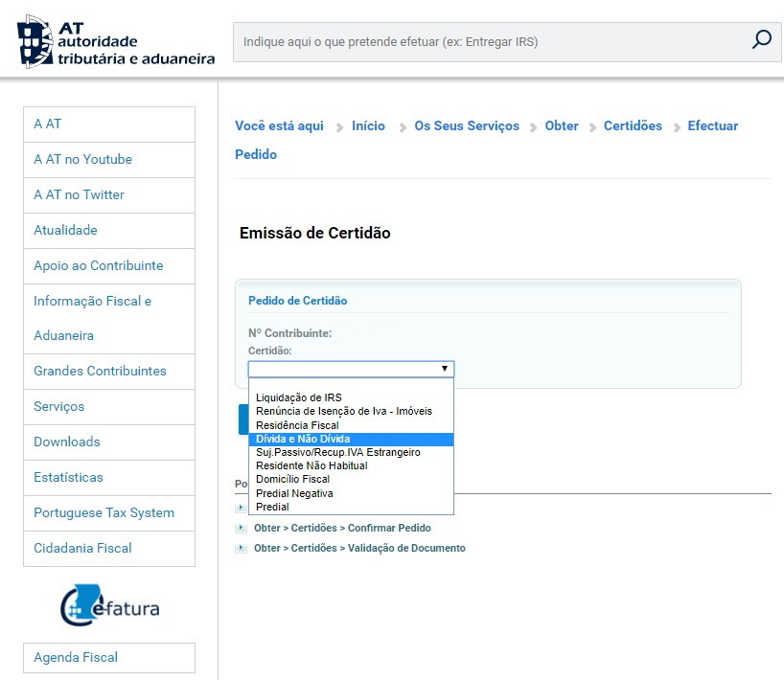Open the Certidão dropdown arrow
This screenshot has height=680, width=784.
(444, 369)
